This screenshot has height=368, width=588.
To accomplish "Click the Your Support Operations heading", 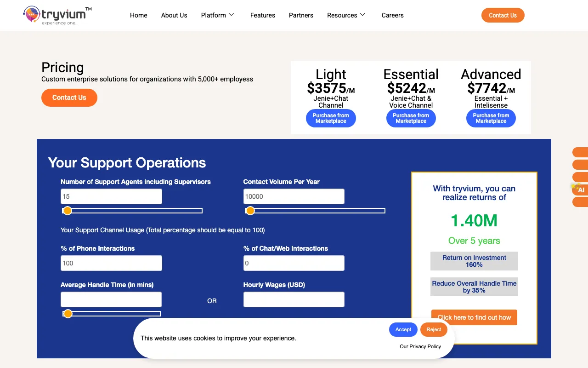I will tap(127, 163).
